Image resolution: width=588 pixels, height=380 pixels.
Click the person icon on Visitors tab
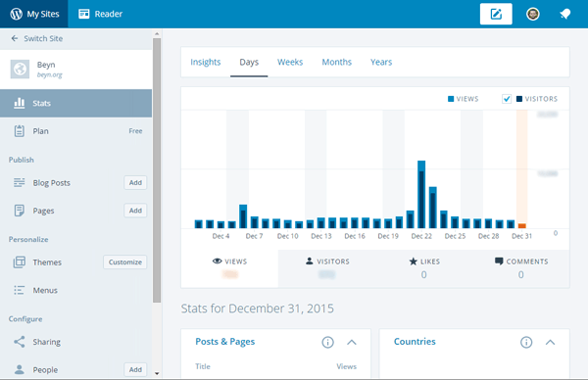[309, 261]
